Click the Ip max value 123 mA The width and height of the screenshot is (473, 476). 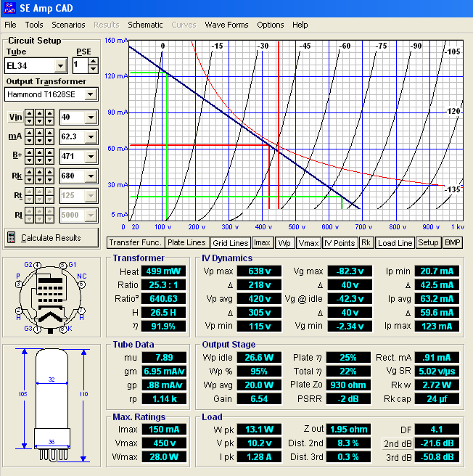(437, 327)
